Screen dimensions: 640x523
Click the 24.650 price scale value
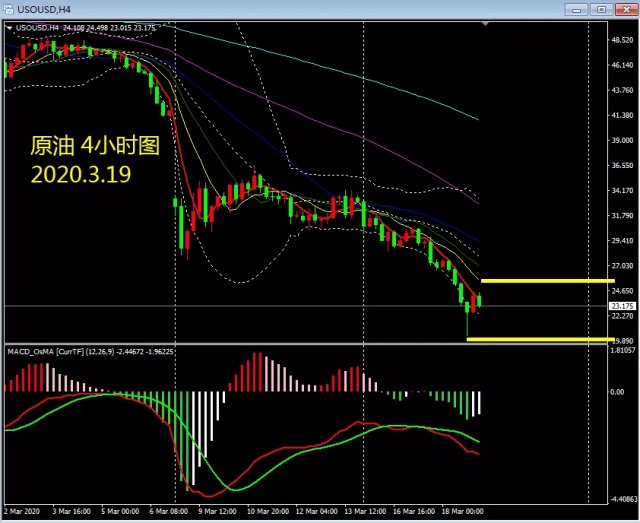pyautogui.click(x=622, y=291)
